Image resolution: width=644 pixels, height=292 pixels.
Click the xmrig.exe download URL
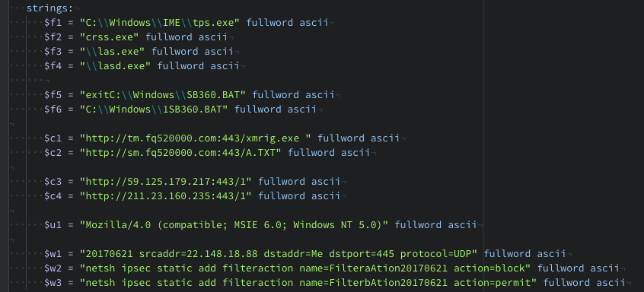pos(196,138)
